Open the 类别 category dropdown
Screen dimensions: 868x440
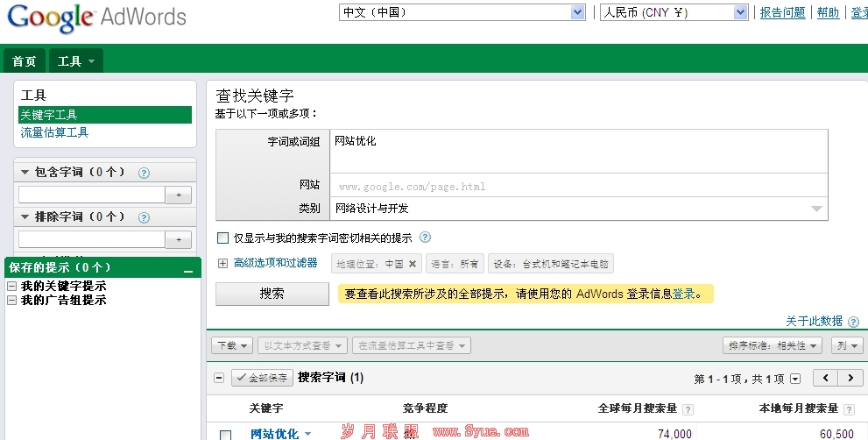coord(578,209)
